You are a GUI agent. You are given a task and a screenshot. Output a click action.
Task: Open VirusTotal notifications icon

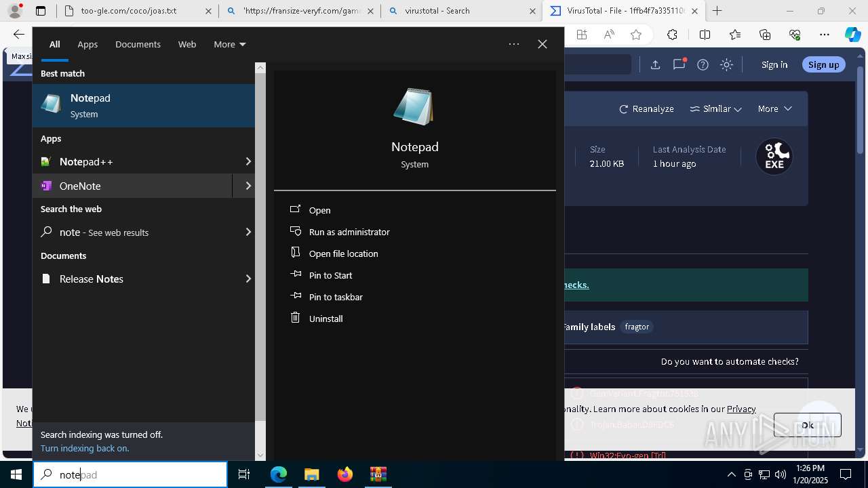(679, 64)
